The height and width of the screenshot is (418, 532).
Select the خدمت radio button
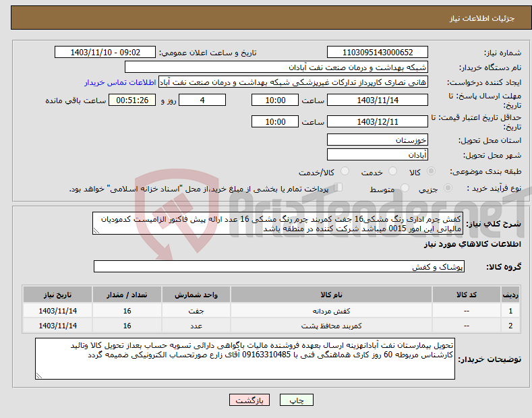pyautogui.click(x=392, y=171)
